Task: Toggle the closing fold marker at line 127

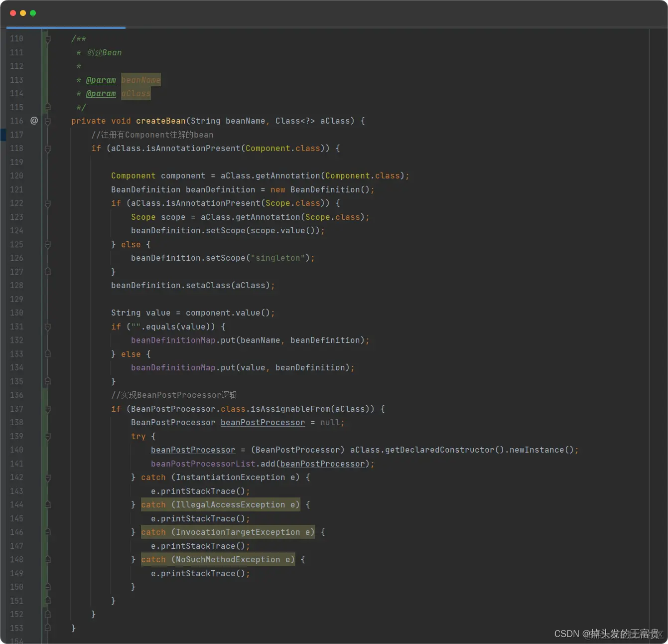Action: 48,272
